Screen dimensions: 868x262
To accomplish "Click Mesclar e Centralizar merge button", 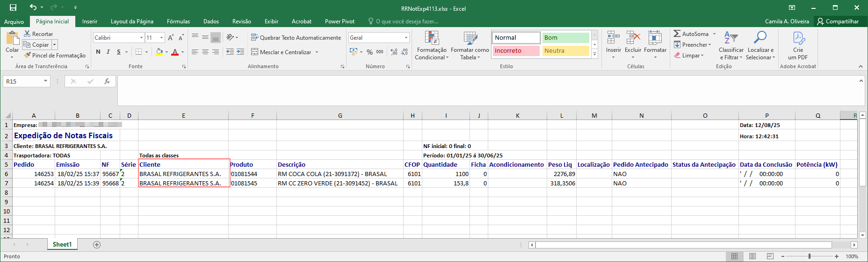I will point(281,52).
